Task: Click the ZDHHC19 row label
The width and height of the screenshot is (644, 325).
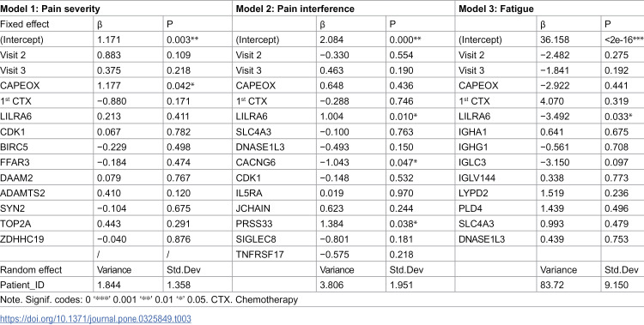Action: coord(19,239)
